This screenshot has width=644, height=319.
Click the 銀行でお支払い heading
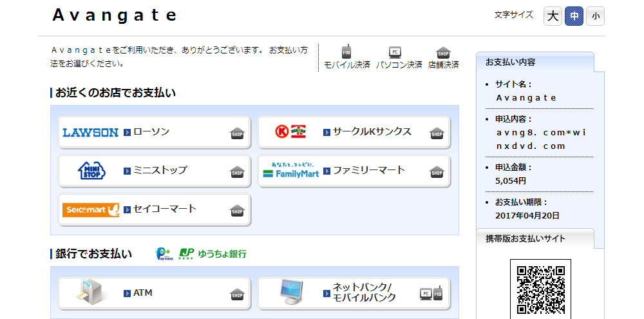(x=93, y=254)
